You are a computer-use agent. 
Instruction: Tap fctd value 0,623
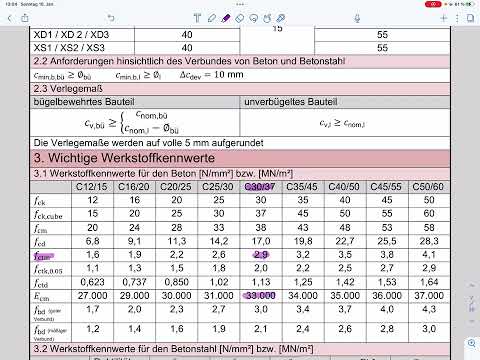92,282
